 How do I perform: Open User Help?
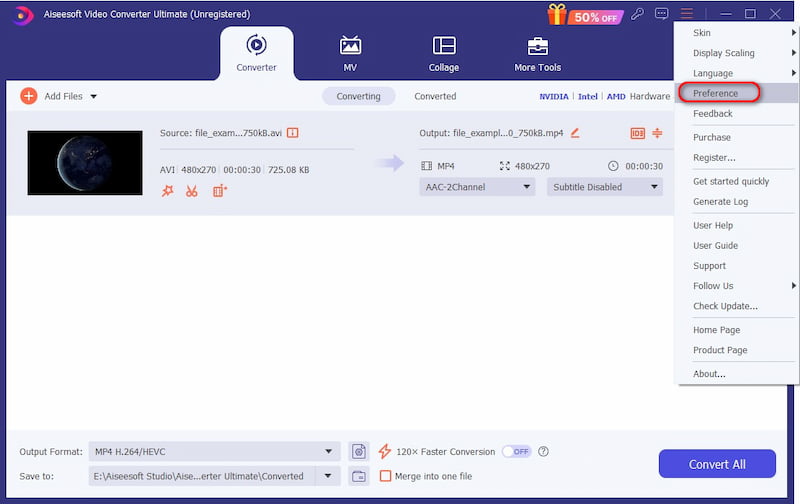point(736,225)
